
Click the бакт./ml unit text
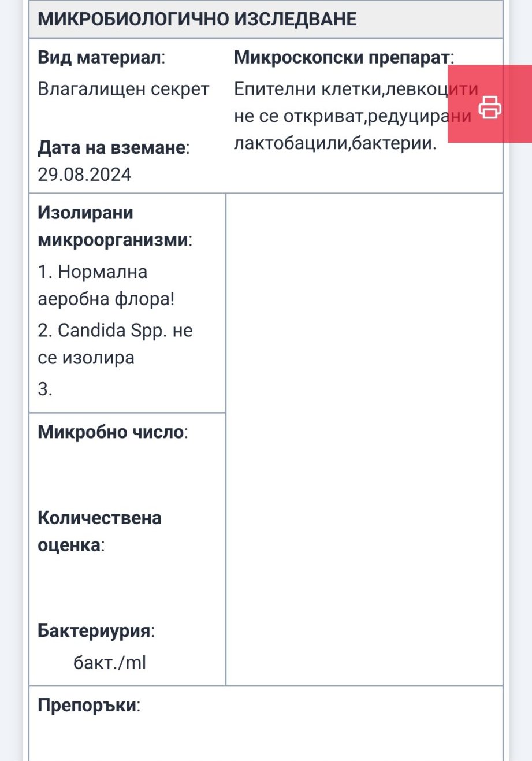click(110, 662)
